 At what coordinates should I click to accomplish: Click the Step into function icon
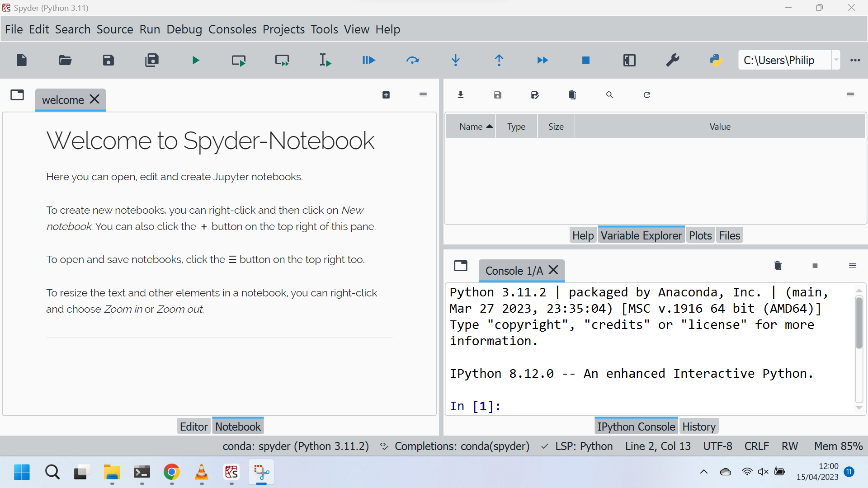[x=455, y=60]
